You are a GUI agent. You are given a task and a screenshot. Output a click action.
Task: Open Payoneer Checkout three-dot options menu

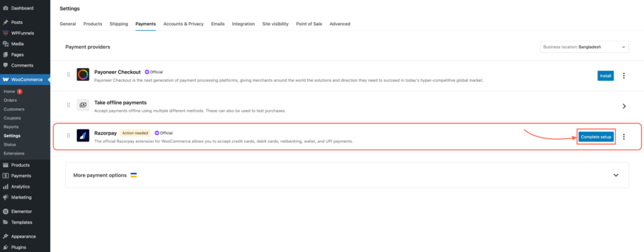click(x=624, y=75)
